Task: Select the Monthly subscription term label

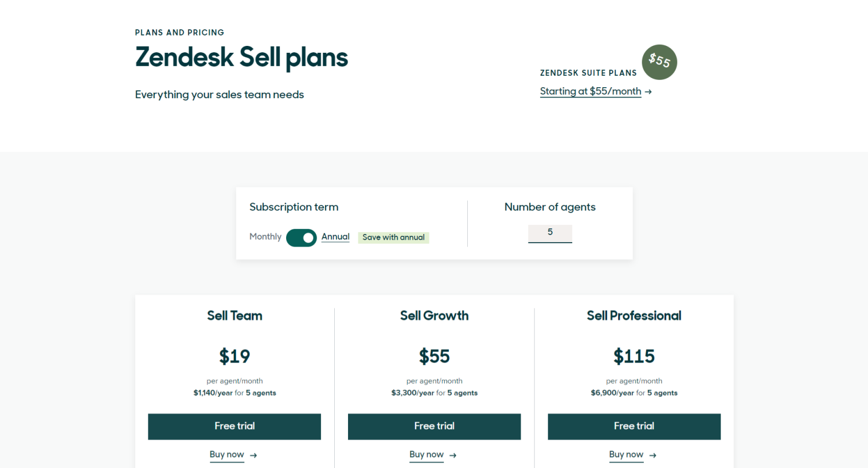Action: 265,237
